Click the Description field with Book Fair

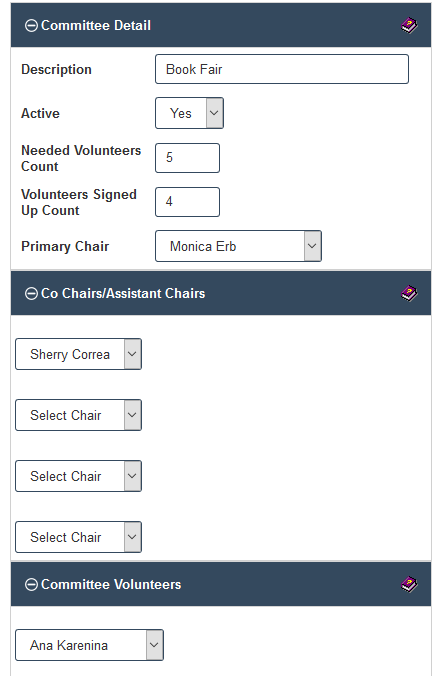pos(282,69)
